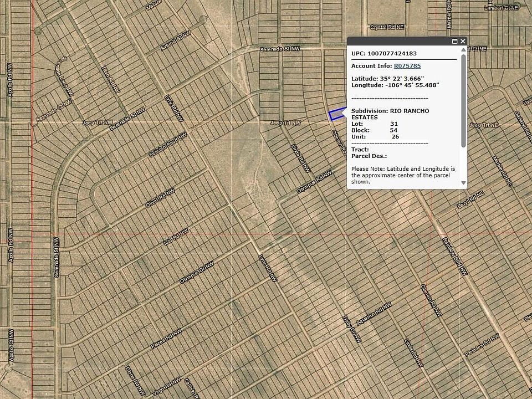The height and width of the screenshot is (399, 532).
Task: Click the Parcel Des.: label
Action: click(369, 156)
